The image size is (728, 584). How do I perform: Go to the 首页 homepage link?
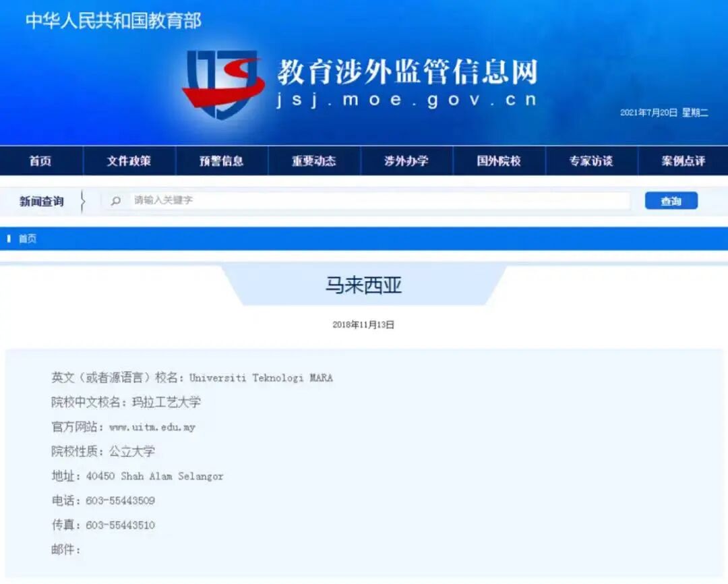tap(43, 161)
